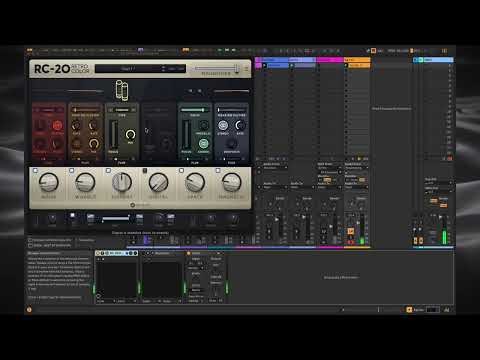
Task: Open the Cue Out dropdown in Master
Action: 438,183
